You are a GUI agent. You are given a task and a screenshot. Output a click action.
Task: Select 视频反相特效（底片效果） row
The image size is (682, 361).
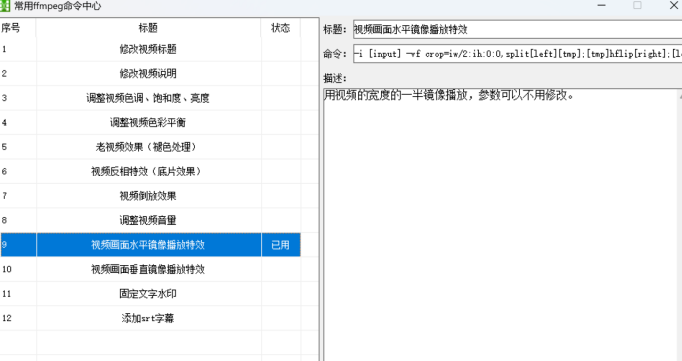point(150,171)
